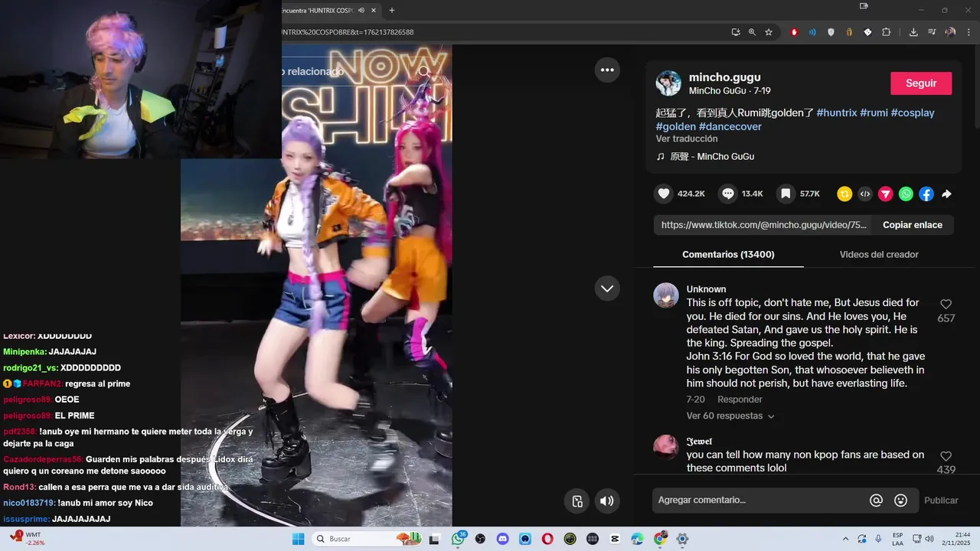This screenshot has height=551, width=980.
Task: Open a new browser tab with plus
Action: tap(392, 10)
